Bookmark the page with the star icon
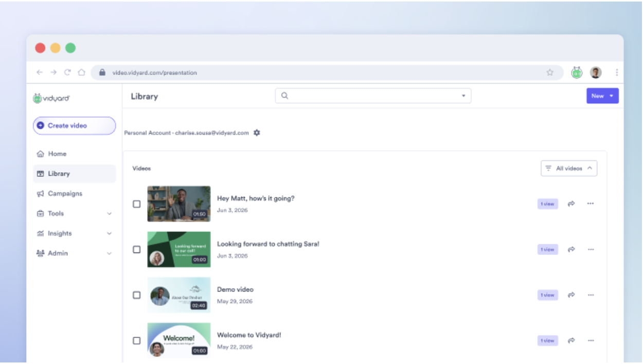Image resolution: width=643 pixels, height=364 pixels. click(x=550, y=72)
